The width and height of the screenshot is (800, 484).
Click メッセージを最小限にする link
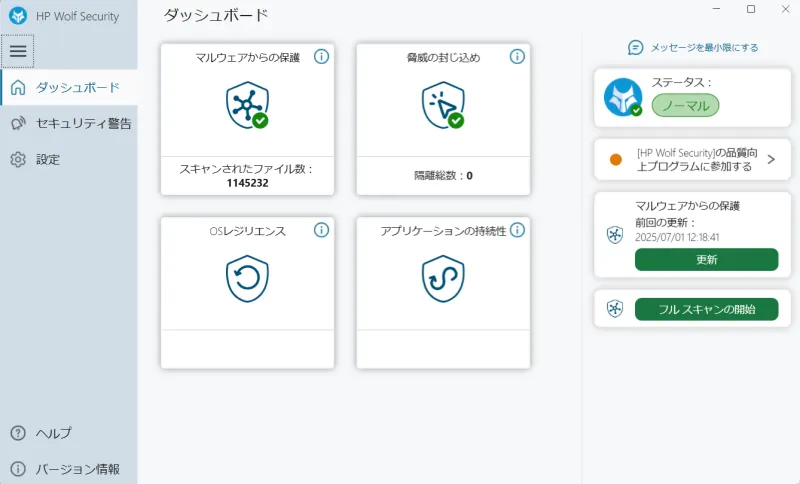click(704, 47)
